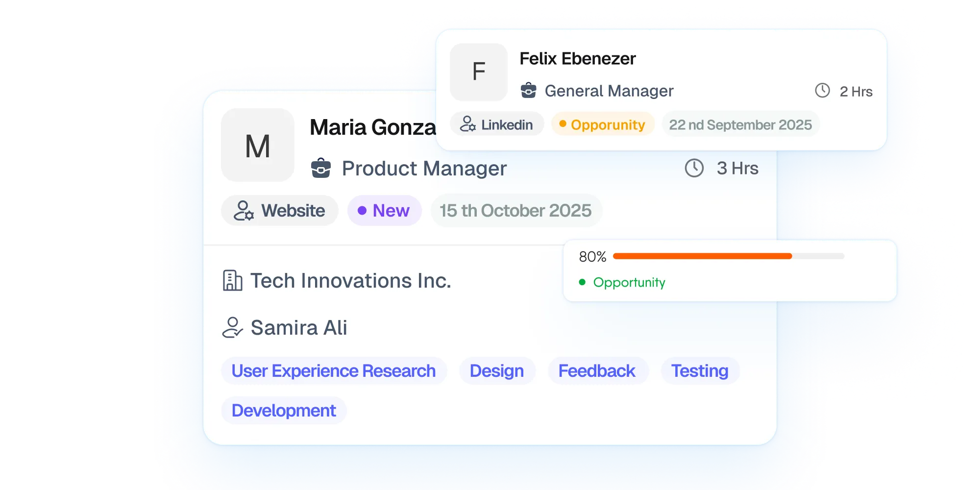Click the briefcase icon beside General Manager

pyautogui.click(x=528, y=91)
